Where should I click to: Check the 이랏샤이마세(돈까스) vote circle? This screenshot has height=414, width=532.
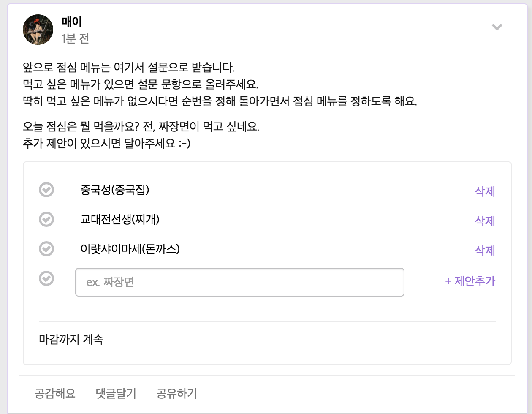point(46,249)
